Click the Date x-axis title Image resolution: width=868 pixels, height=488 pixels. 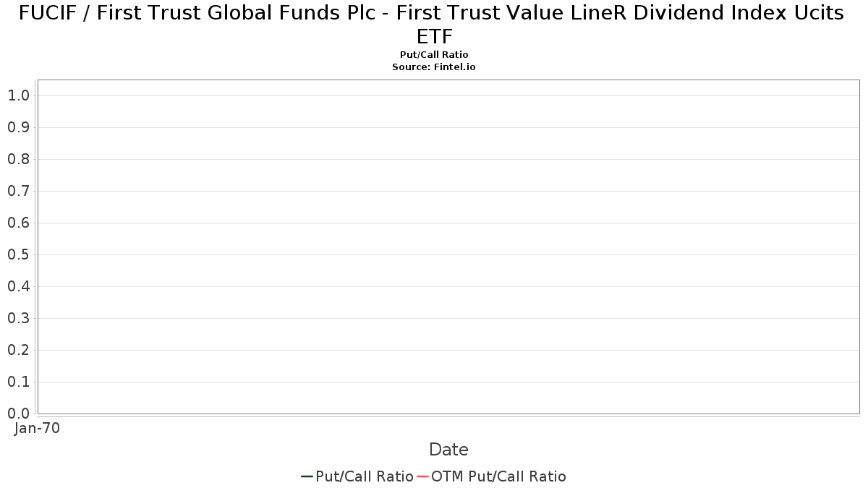pos(448,450)
